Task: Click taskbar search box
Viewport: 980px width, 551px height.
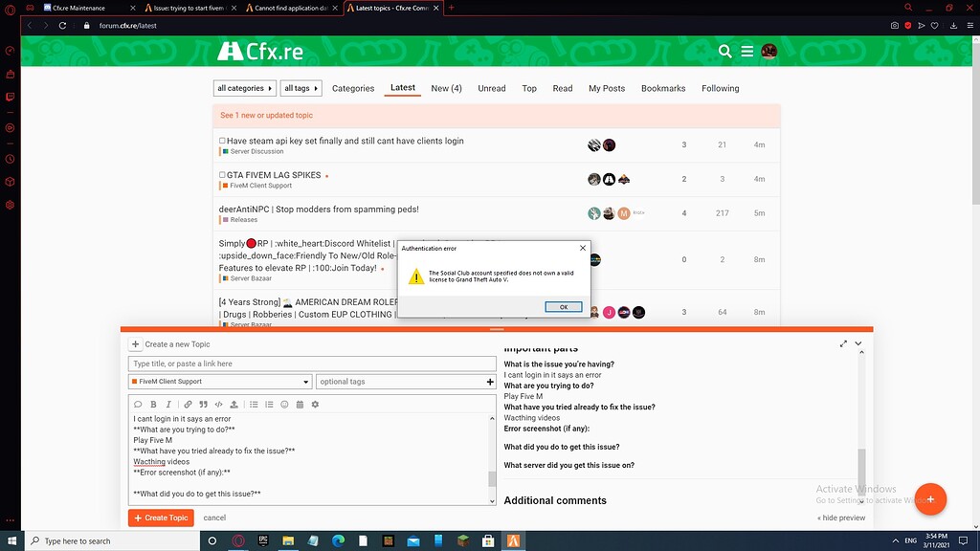Action: [113, 541]
